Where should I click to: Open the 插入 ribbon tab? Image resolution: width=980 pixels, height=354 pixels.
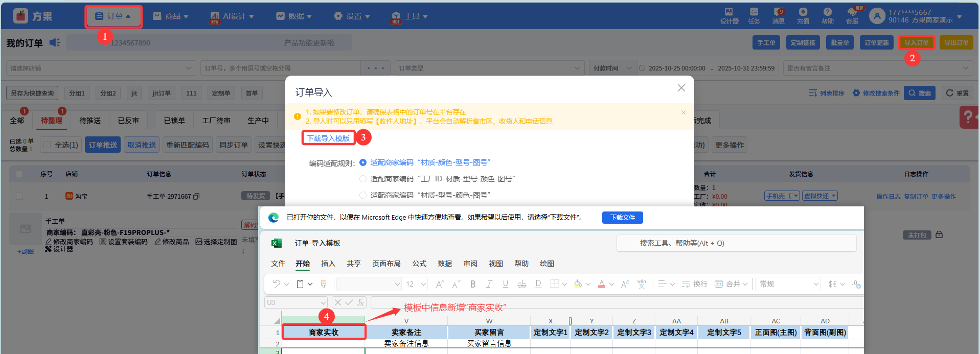[x=328, y=264]
